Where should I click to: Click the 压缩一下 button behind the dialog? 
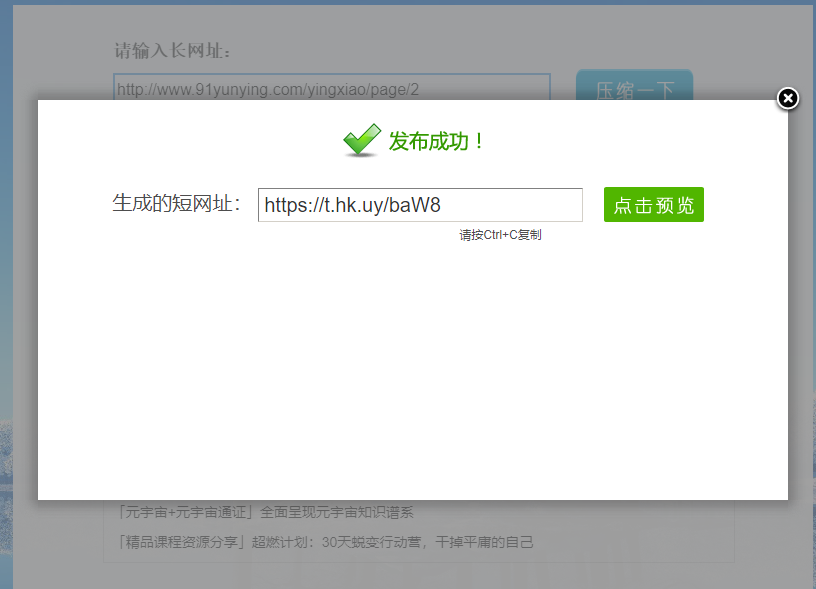click(x=634, y=85)
